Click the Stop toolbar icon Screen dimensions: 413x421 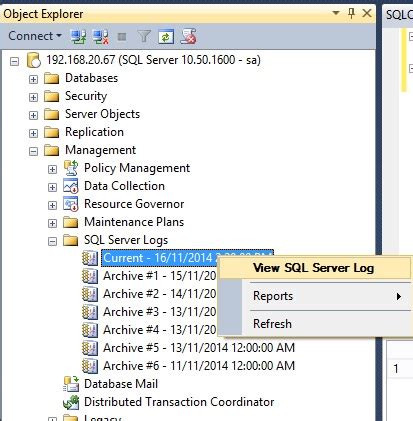122,37
